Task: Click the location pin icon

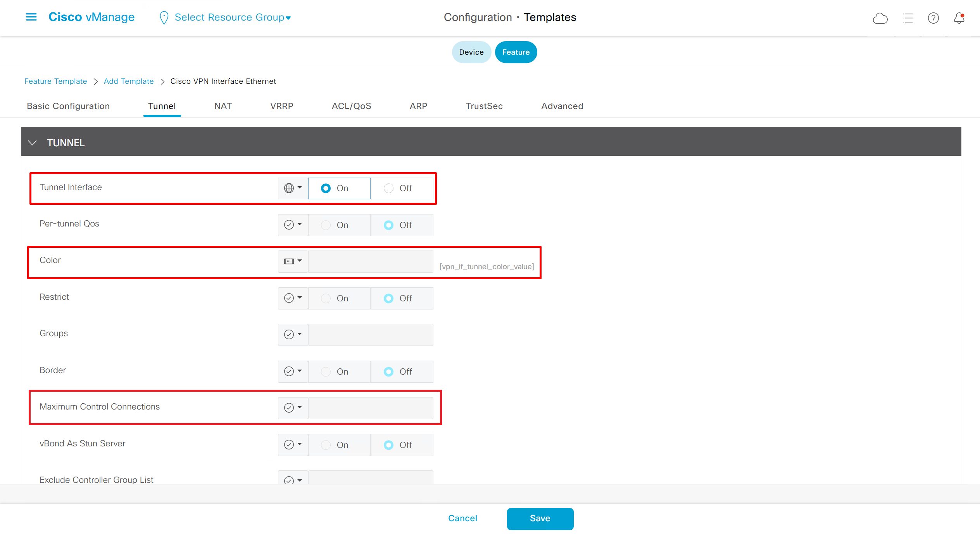Action: click(x=164, y=18)
